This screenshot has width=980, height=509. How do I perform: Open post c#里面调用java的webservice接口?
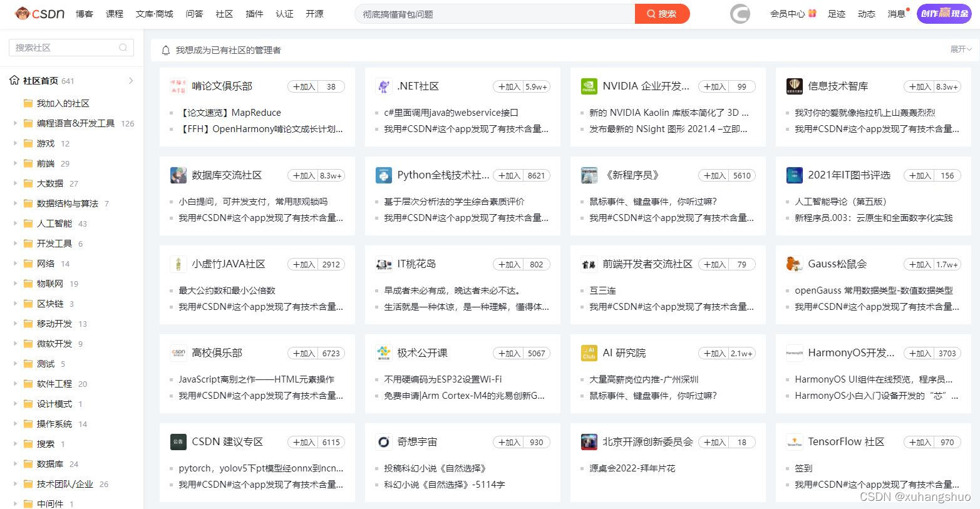tap(451, 113)
